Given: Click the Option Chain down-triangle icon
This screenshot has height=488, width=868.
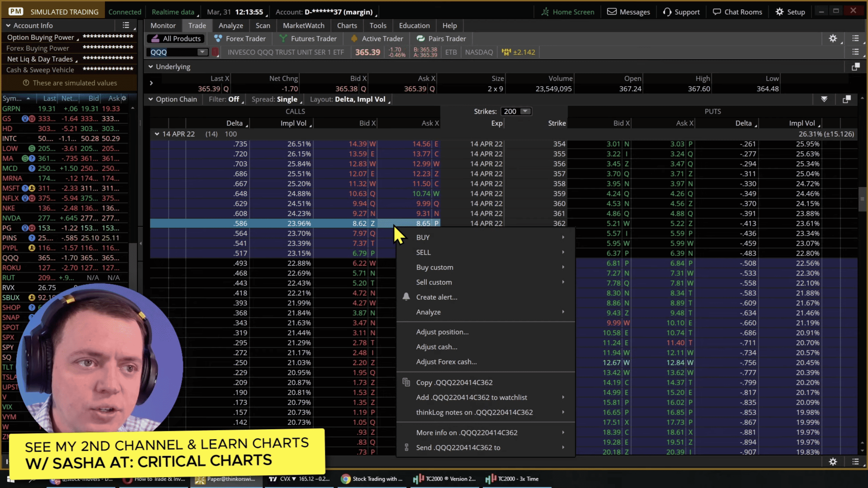Looking at the screenshot, I should coord(824,99).
